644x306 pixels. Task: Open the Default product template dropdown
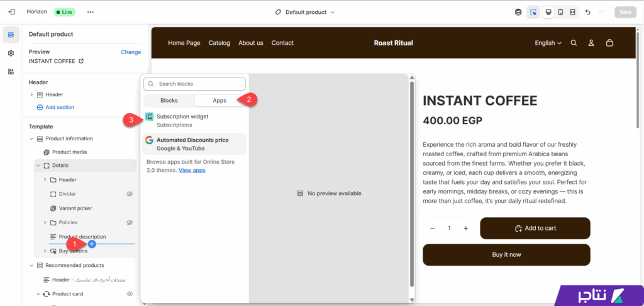click(305, 13)
